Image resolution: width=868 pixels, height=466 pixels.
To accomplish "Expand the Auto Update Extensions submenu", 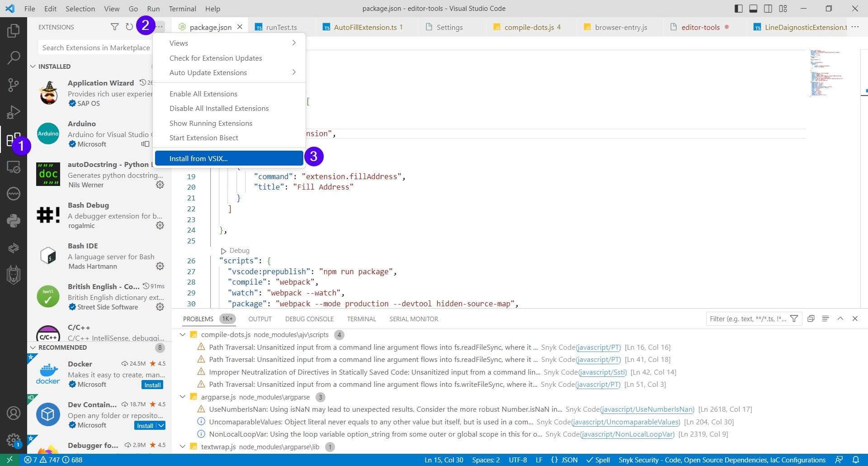I will point(229,72).
